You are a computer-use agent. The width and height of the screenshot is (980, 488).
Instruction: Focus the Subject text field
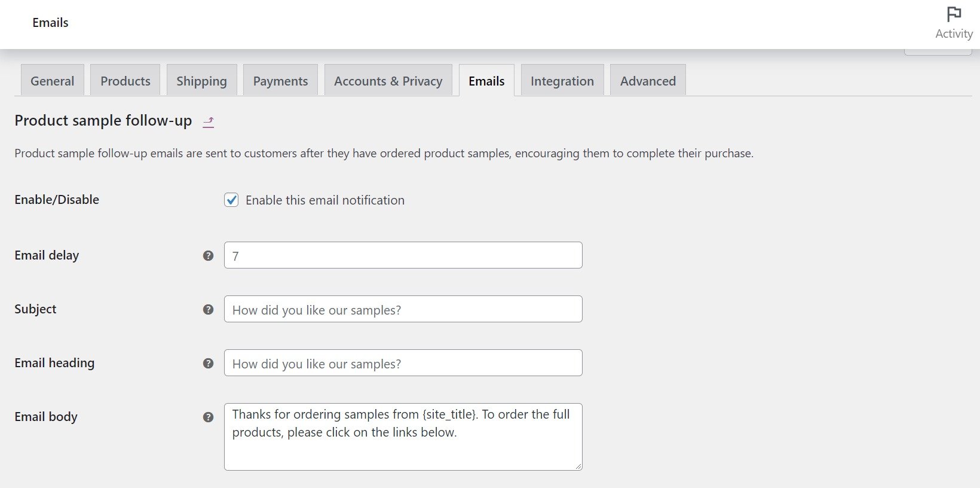403,309
